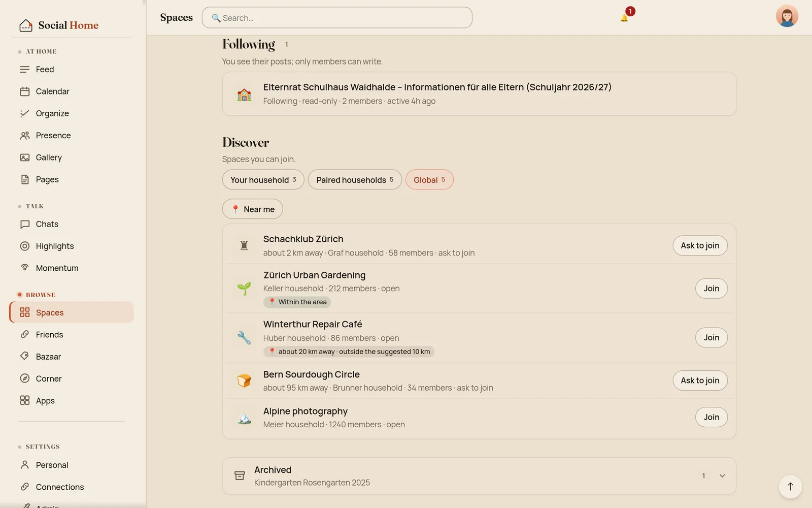Click the Organize checkmark icon
This screenshot has height=508, width=812.
tap(25, 113)
